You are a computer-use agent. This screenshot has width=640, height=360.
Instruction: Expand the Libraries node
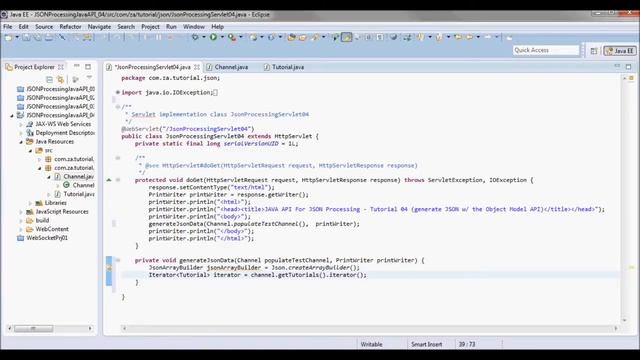coord(30,203)
